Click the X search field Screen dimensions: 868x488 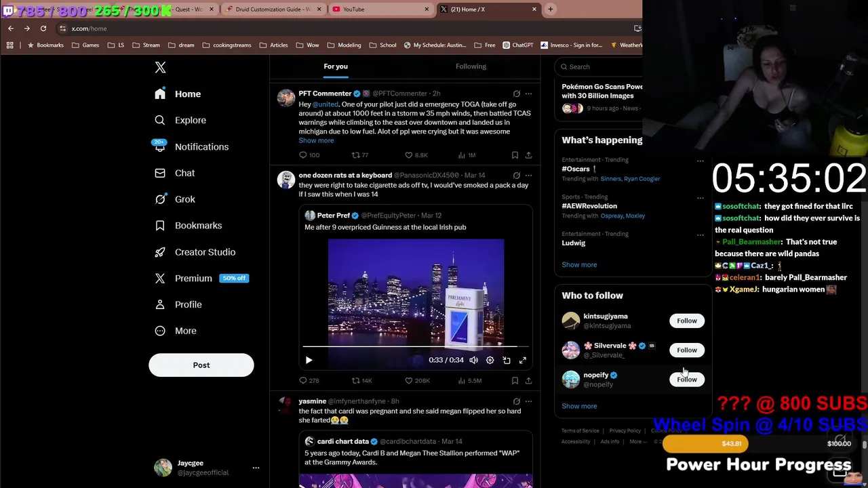(599, 66)
